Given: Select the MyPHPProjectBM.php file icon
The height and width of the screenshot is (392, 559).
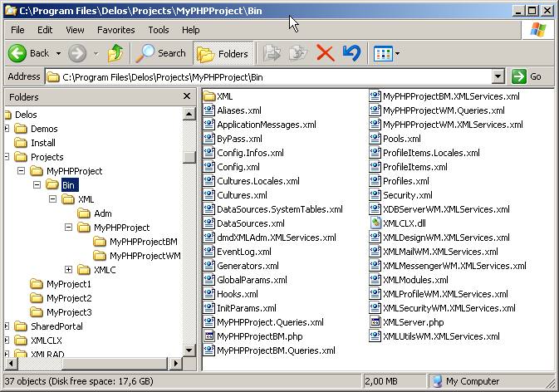Looking at the screenshot, I should pos(209,336).
